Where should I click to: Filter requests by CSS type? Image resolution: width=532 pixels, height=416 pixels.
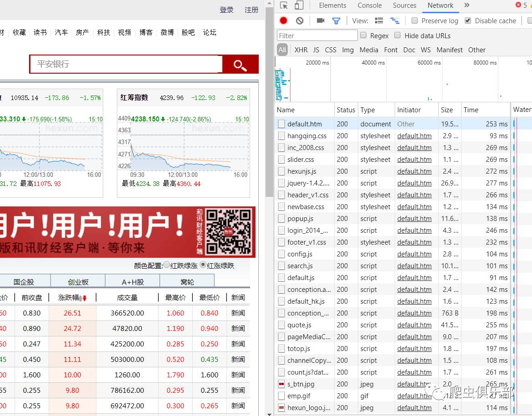(x=331, y=50)
